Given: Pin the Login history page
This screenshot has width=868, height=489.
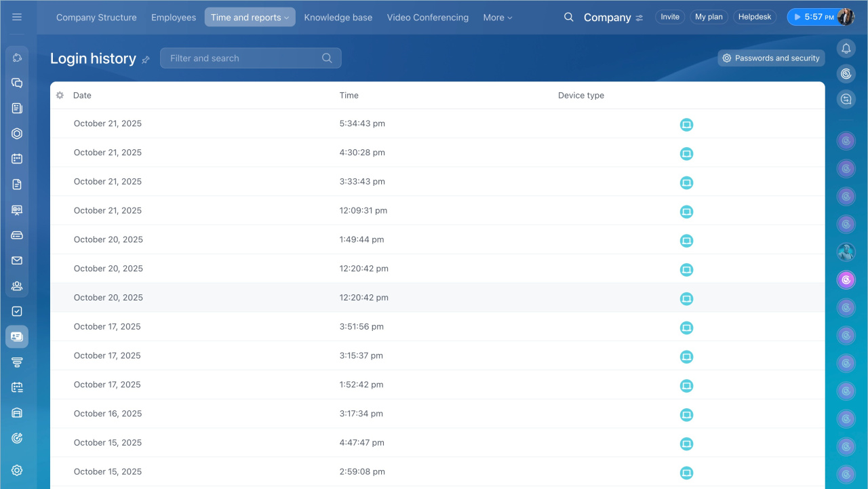Looking at the screenshot, I should coord(146,60).
